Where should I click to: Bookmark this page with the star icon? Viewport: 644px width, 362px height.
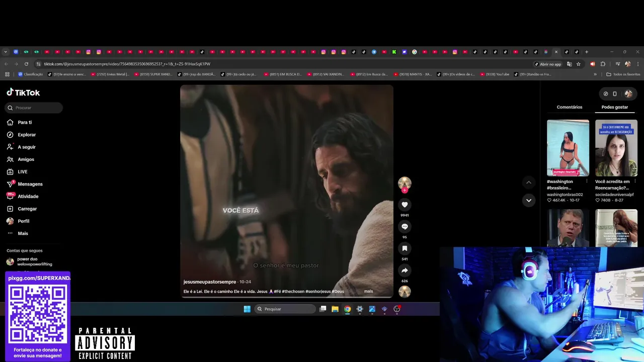(579, 64)
